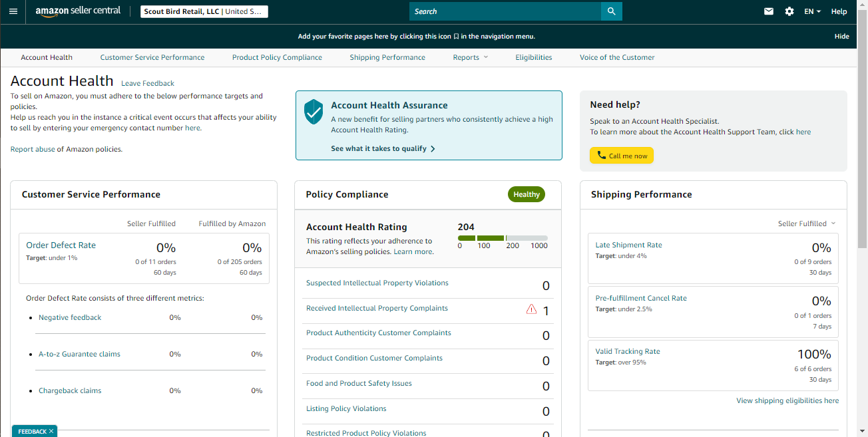Click the Leave Feedback link

point(148,83)
